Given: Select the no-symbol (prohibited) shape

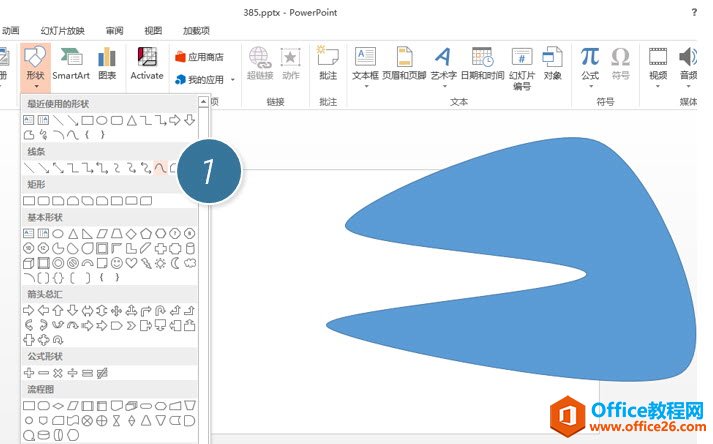Looking at the screenshot, I should 72,263.
